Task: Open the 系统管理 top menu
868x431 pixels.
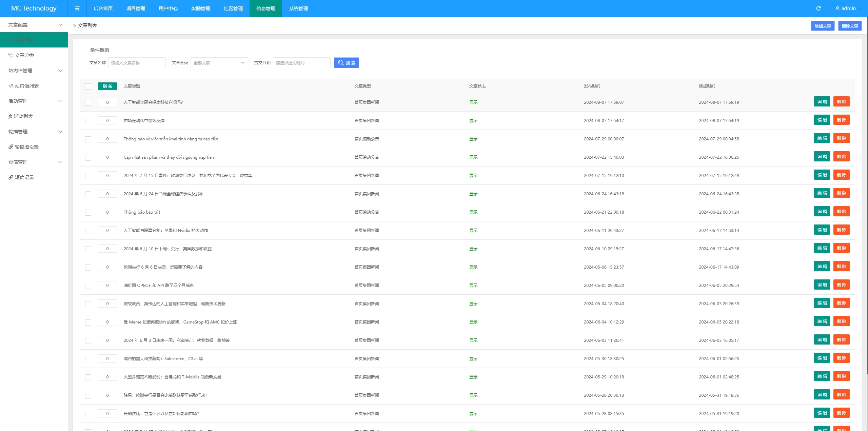Action: (298, 8)
